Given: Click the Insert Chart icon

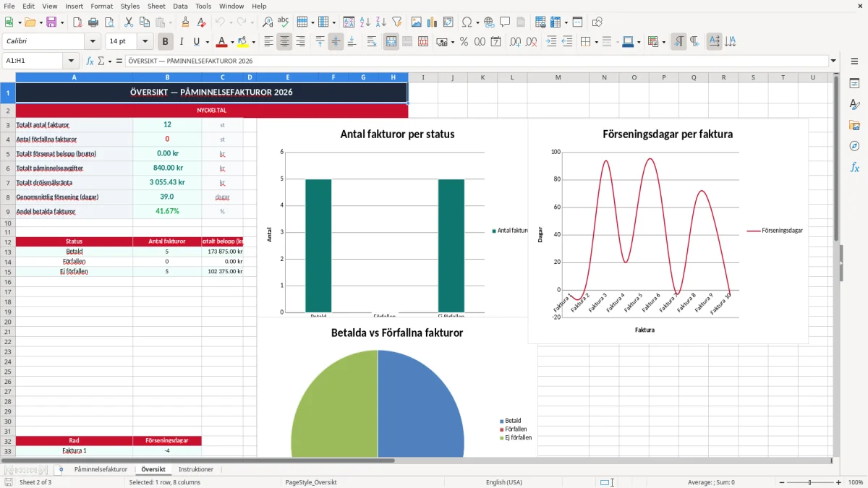Looking at the screenshot, I should (433, 22).
